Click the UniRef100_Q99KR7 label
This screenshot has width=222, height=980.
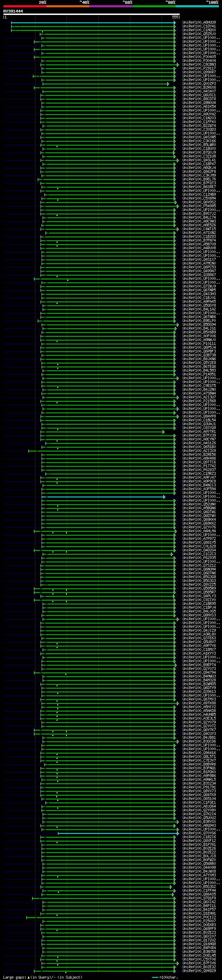(x=199, y=72)
